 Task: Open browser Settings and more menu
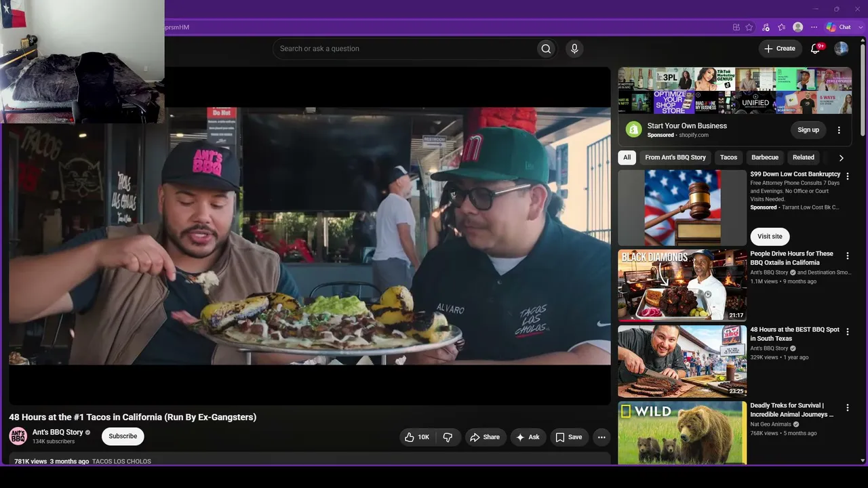[814, 27]
